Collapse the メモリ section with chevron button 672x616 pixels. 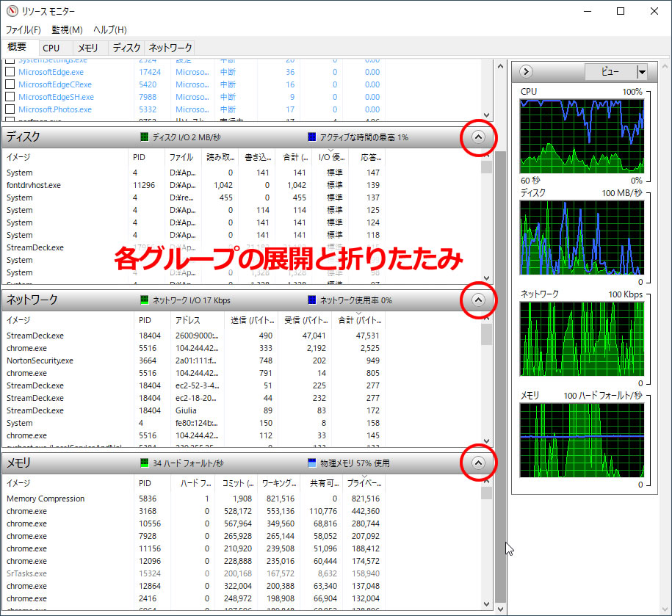pos(478,463)
